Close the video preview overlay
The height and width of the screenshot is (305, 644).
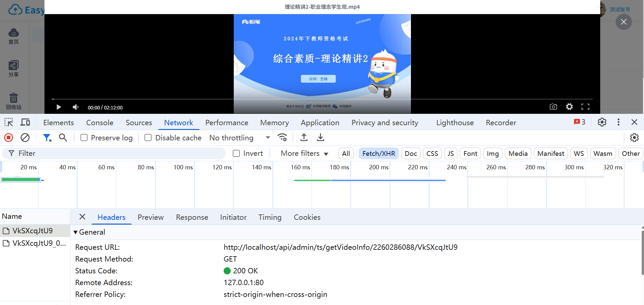624,22
